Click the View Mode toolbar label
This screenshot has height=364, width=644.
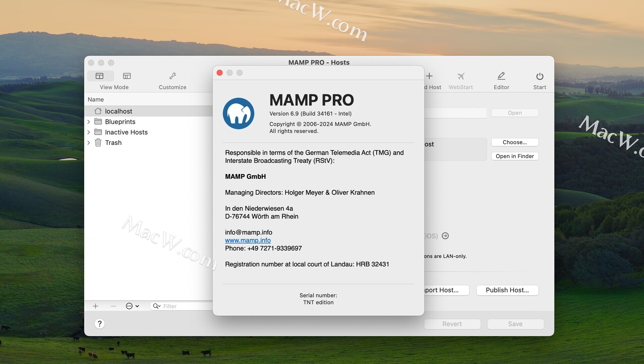point(114,87)
